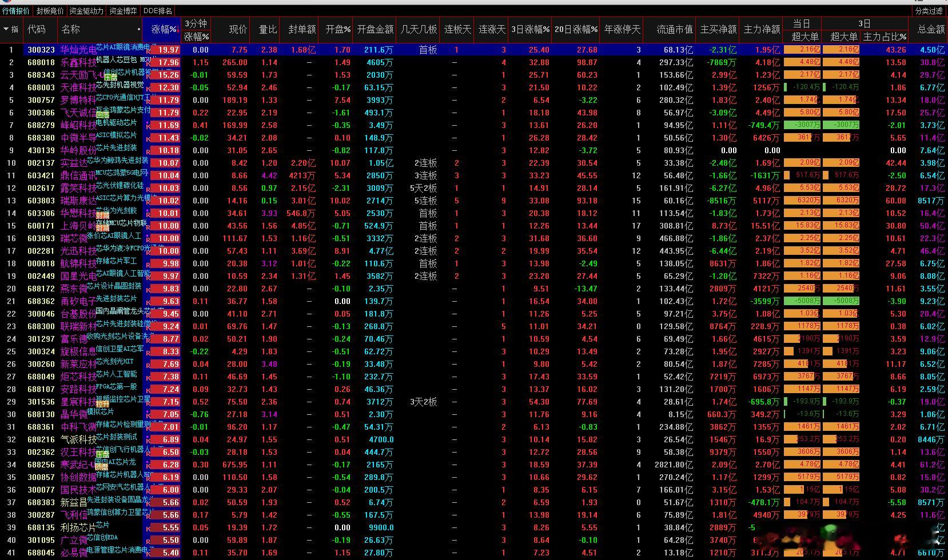Switch to the 资金驱动力 tab
Image resolution: width=948 pixels, height=560 pixels.
tap(86, 11)
